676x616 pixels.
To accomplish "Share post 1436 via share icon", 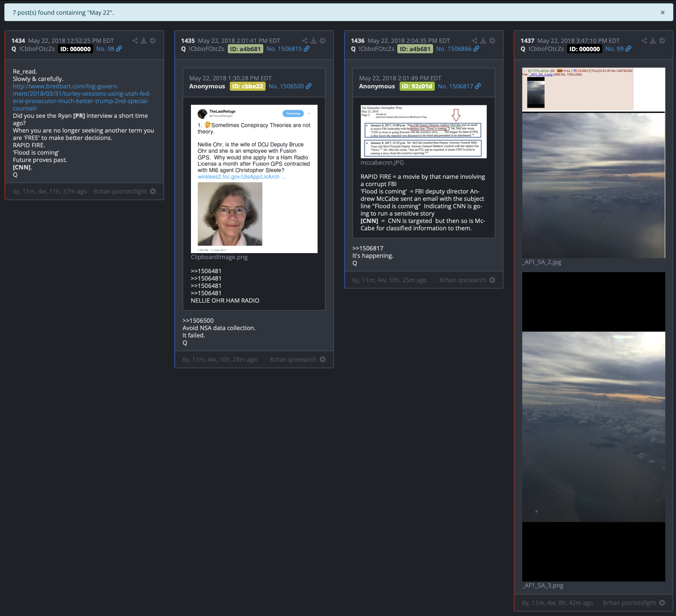I will pos(474,41).
